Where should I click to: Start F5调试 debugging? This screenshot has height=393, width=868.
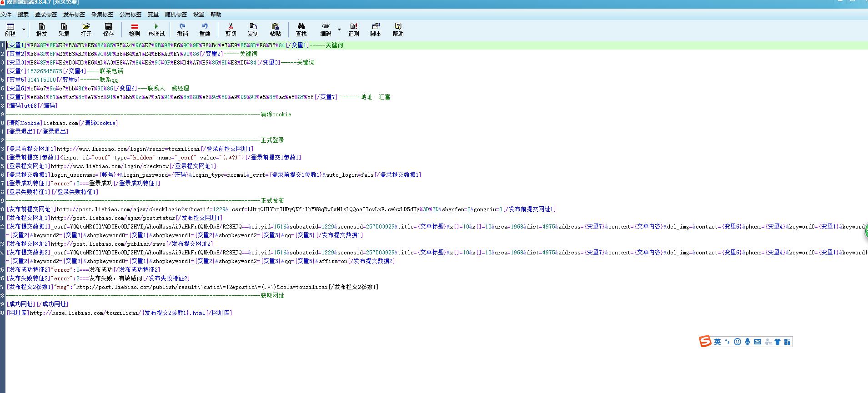click(156, 30)
